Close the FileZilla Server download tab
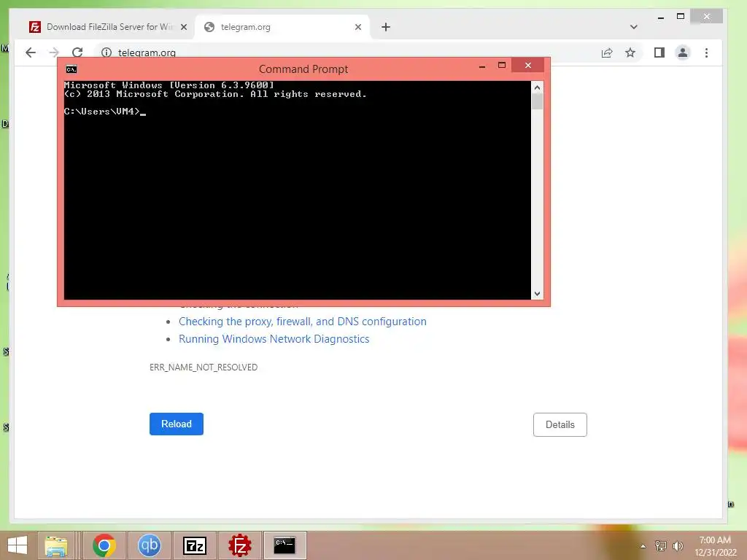The width and height of the screenshot is (747, 560). [184, 27]
